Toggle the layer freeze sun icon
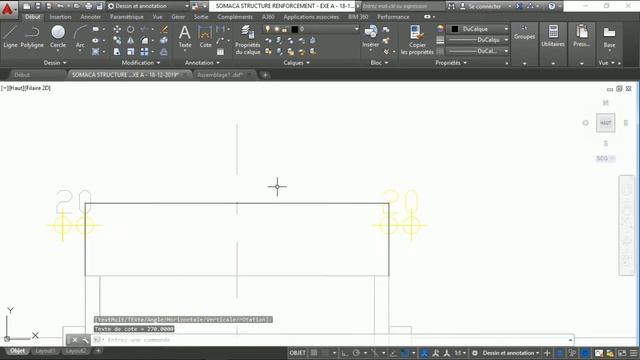Viewport: 640px width, 360px height. tap(276, 29)
